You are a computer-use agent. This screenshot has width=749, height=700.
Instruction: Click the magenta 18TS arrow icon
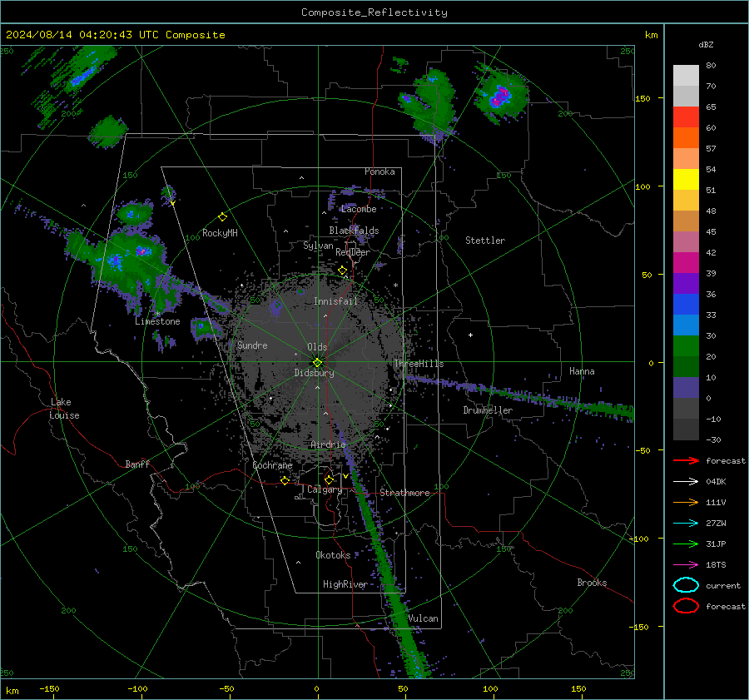(686, 565)
